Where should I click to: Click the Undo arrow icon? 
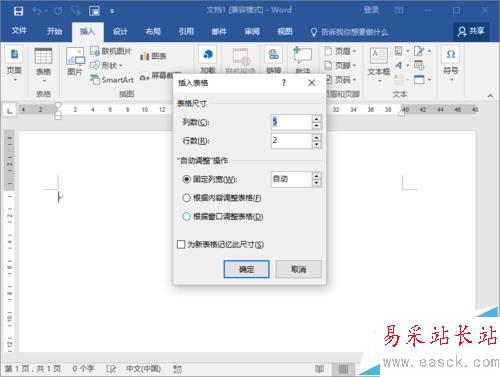pyautogui.click(x=37, y=11)
